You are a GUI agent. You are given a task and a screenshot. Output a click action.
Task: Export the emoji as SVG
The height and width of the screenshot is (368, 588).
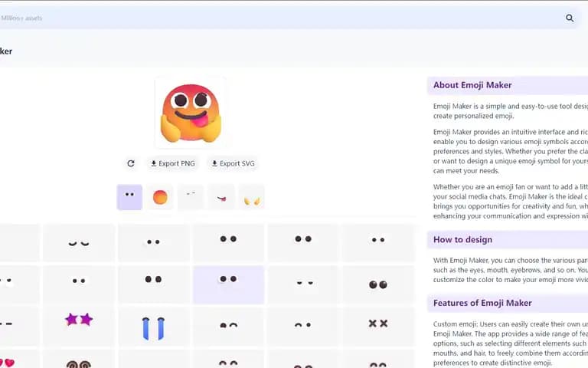coord(234,163)
